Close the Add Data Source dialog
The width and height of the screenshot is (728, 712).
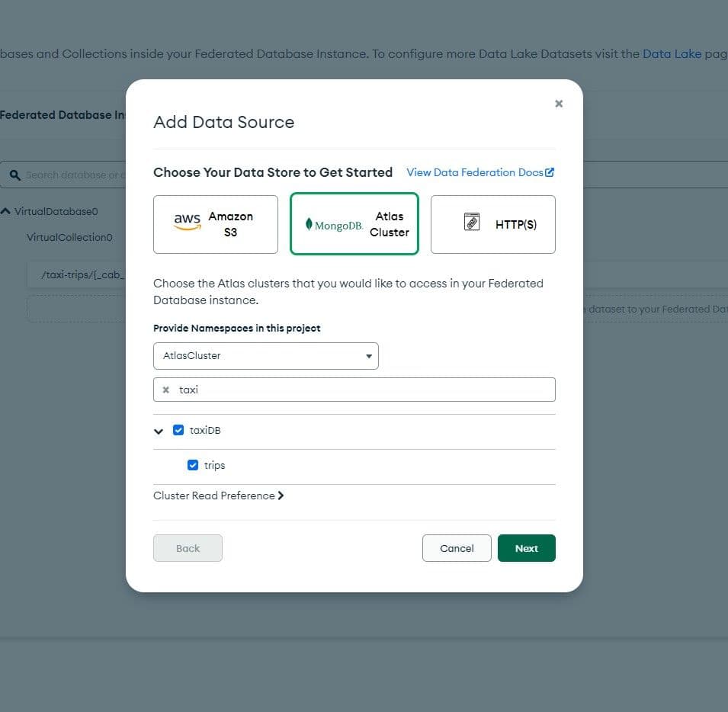559,104
